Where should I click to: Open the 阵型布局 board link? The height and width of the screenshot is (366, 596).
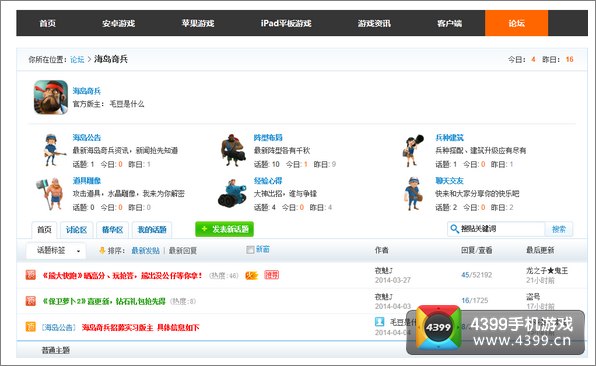click(x=268, y=138)
